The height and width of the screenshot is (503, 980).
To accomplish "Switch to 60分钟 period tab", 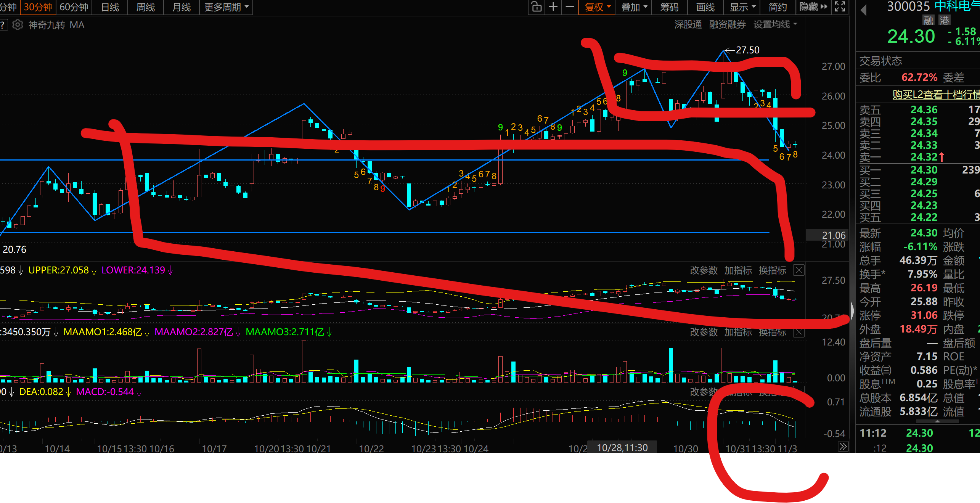I will 74,7.
